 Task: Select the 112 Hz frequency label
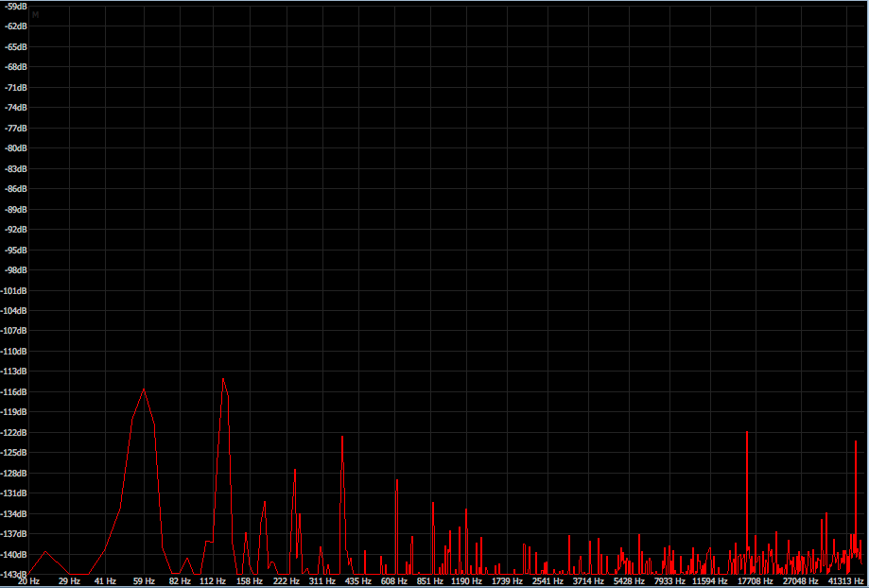(213, 581)
